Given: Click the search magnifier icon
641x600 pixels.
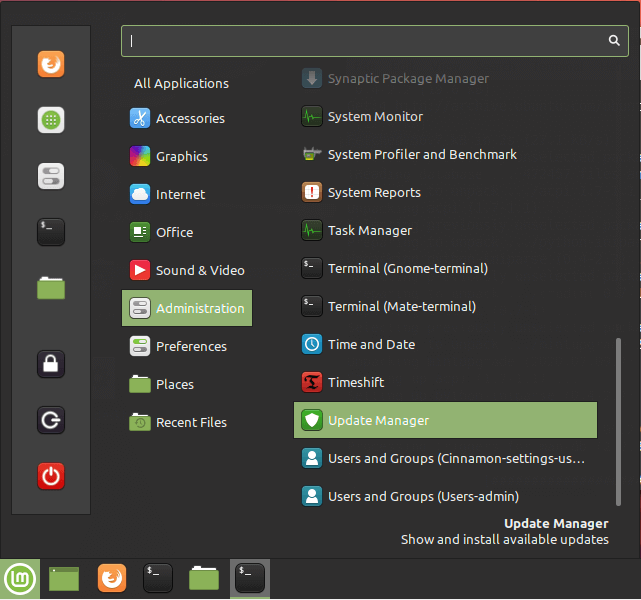Looking at the screenshot, I should [x=614, y=41].
